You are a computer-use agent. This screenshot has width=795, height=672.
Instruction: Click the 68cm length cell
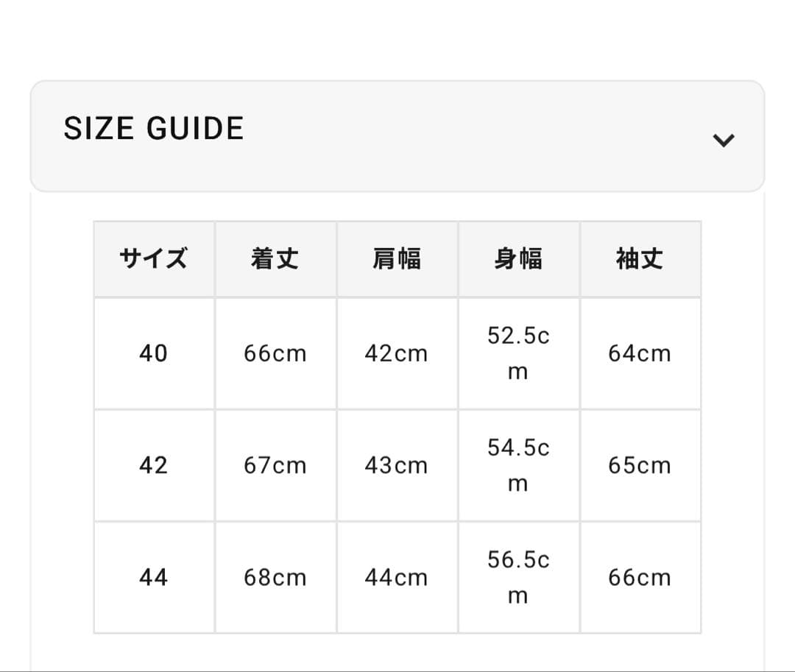[x=275, y=578]
